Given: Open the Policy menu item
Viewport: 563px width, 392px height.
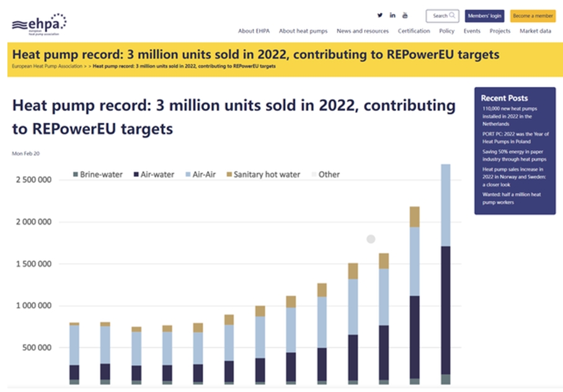Looking at the screenshot, I should click(x=446, y=31).
